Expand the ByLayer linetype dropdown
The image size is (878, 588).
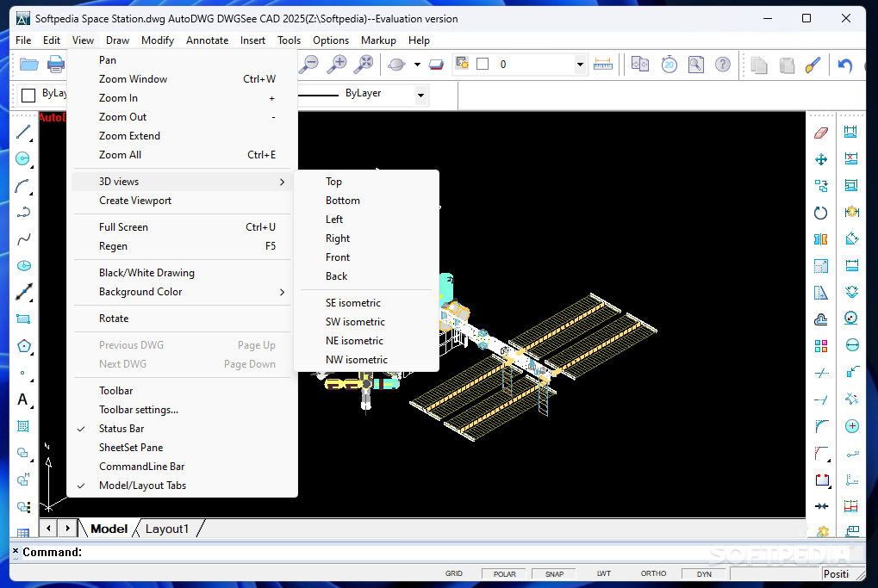(420, 95)
